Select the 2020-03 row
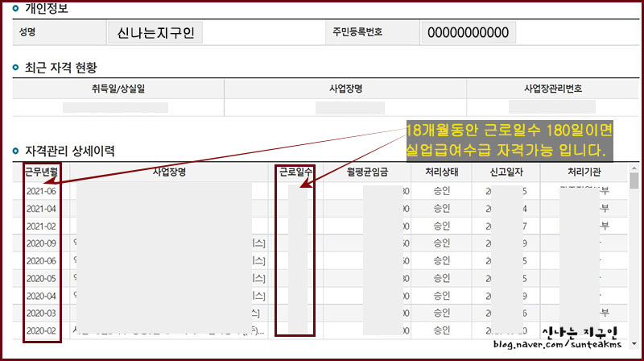The width and height of the screenshot is (644, 361). click(x=320, y=313)
